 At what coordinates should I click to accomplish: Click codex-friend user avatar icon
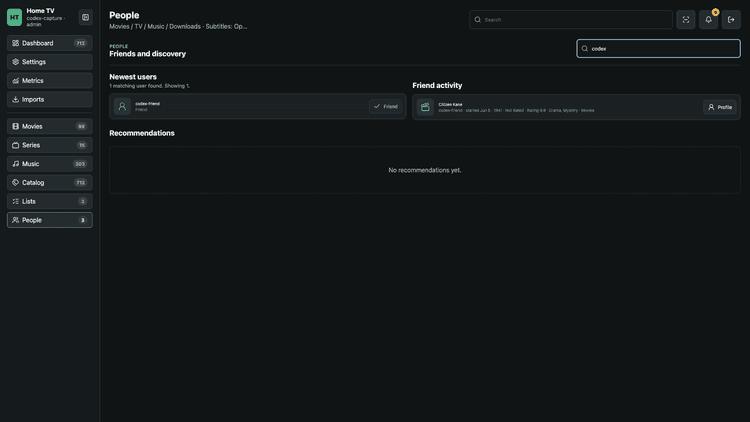click(122, 106)
